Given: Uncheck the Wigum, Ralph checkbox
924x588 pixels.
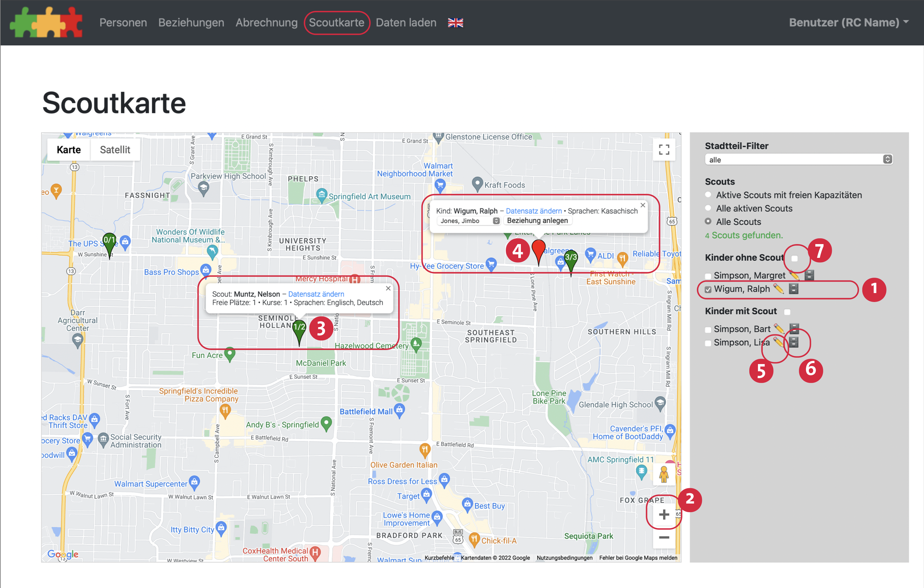Looking at the screenshot, I should (708, 290).
